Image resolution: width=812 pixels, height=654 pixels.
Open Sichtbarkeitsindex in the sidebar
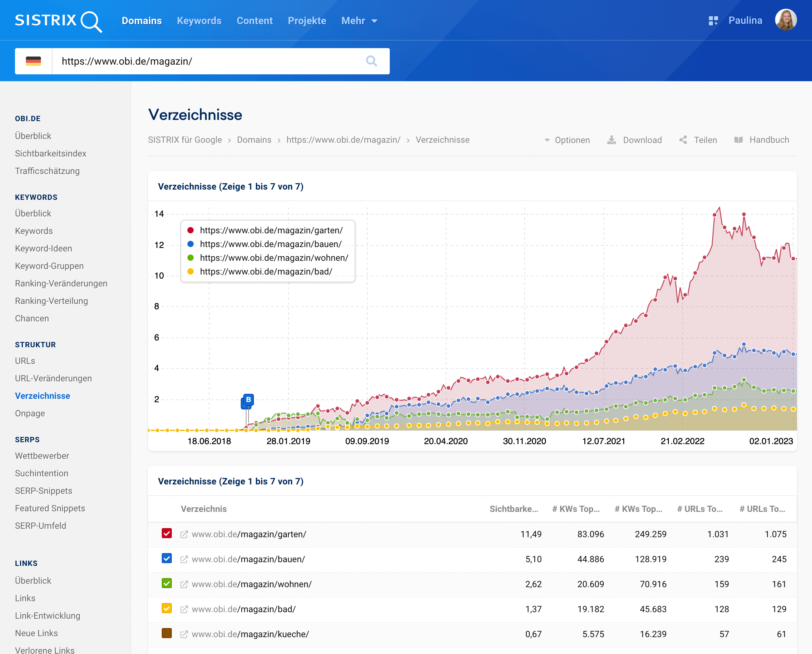click(x=51, y=153)
